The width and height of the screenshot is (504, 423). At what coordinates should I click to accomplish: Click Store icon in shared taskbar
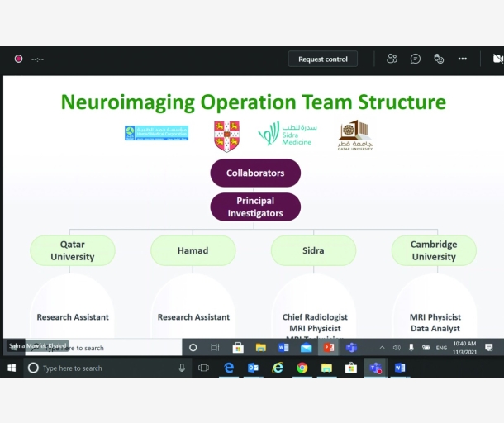pyautogui.click(x=238, y=348)
